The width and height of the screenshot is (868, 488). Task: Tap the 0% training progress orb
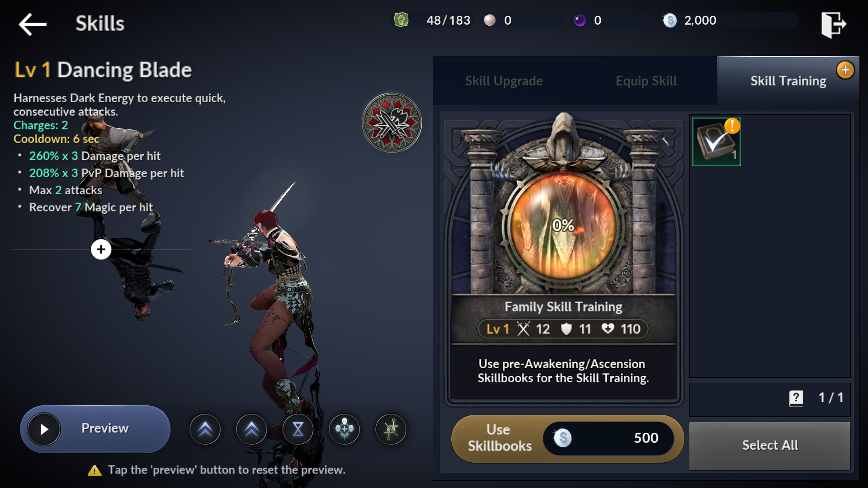(563, 225)
